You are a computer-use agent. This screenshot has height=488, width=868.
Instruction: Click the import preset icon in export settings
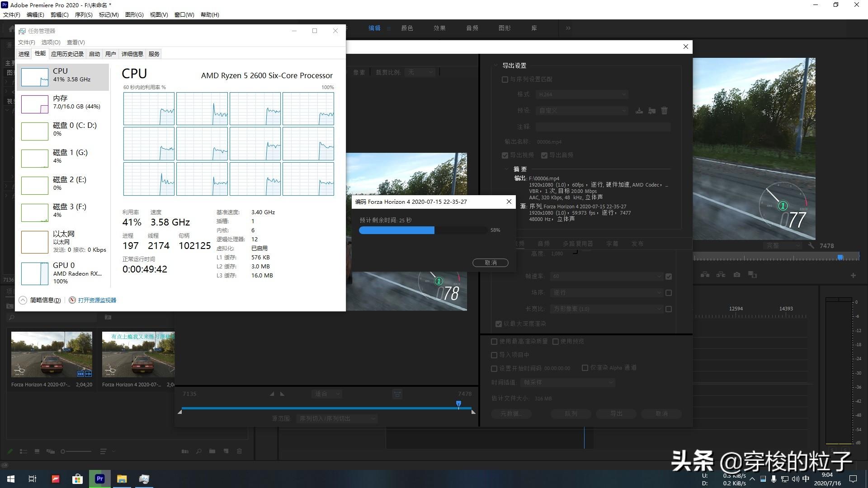pos(651,111)
